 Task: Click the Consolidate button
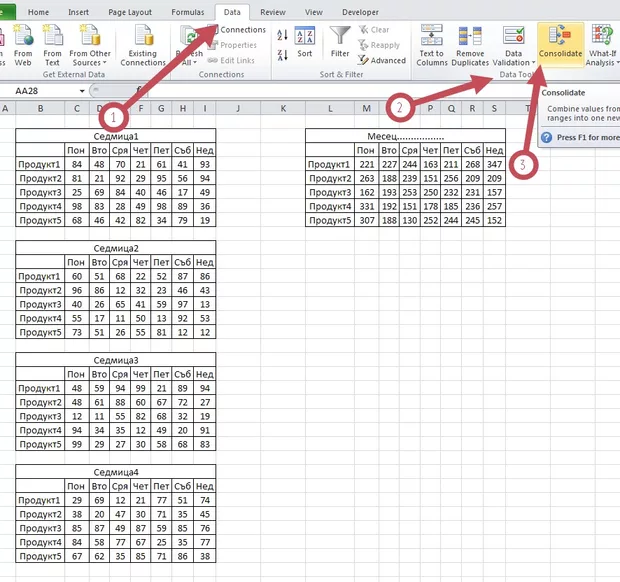tap(561, 45)
